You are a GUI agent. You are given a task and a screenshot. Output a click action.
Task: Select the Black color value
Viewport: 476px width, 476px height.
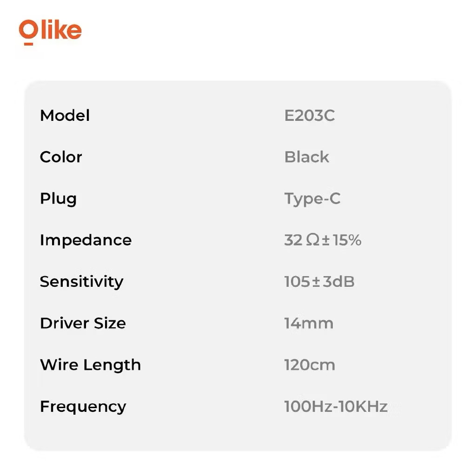(x=306, y=157)
